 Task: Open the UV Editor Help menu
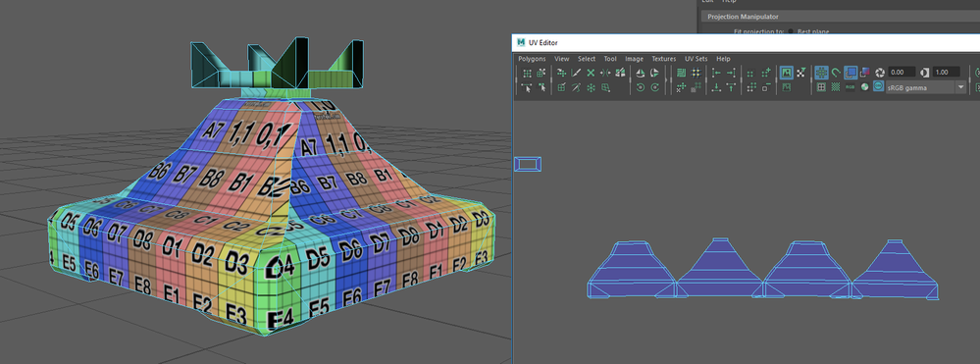click(723, 59)
